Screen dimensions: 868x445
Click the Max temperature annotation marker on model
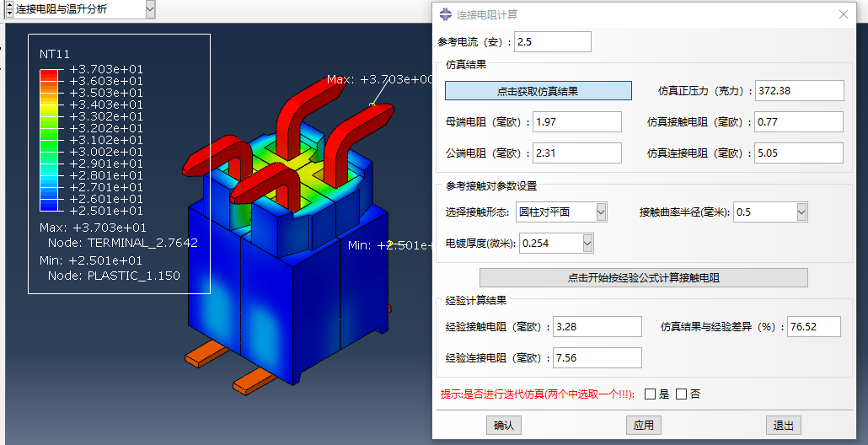pos(372,105)
